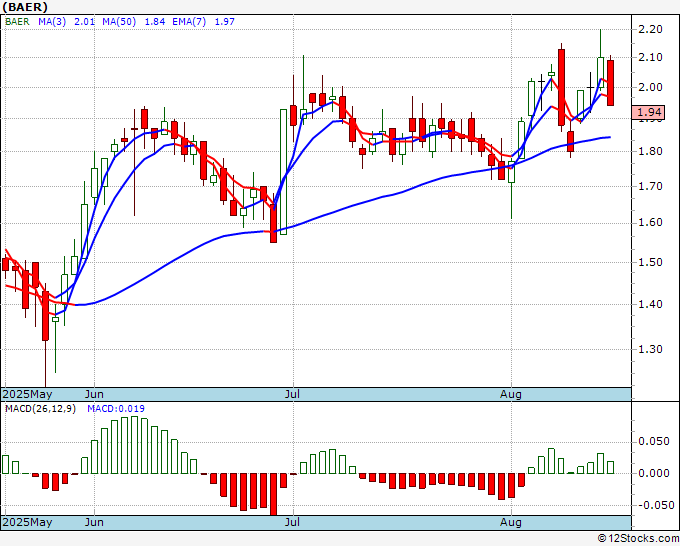The height and width of the screenshot is (546, 680).
Task: Click the tall green candle at start of July
Action: [x=283, y=172]
